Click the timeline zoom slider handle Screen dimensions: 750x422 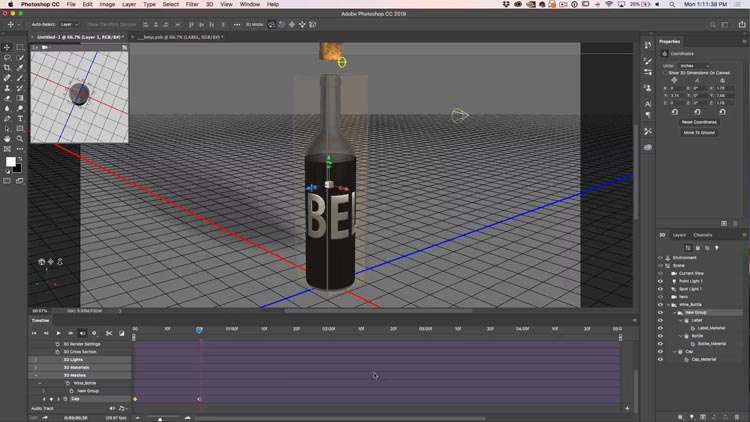[160, 419]
